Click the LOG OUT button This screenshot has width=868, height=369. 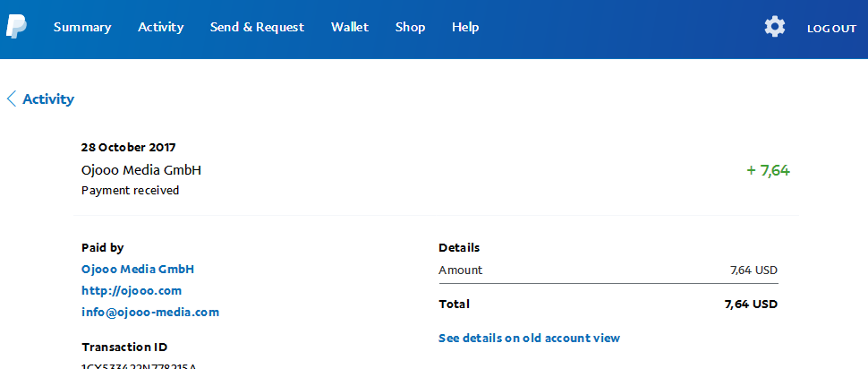click(x=831, y=29)
